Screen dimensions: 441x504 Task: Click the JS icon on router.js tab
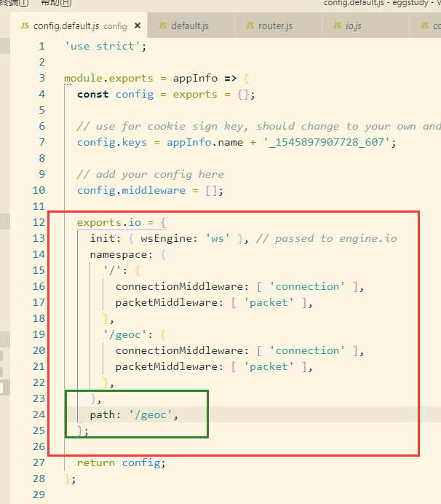tap(250, 25)
